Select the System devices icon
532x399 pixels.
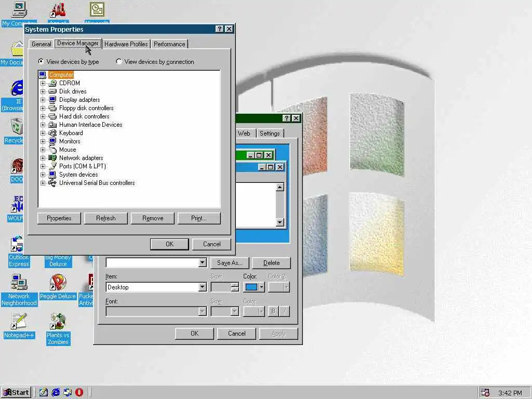click(x=52, y=175)
